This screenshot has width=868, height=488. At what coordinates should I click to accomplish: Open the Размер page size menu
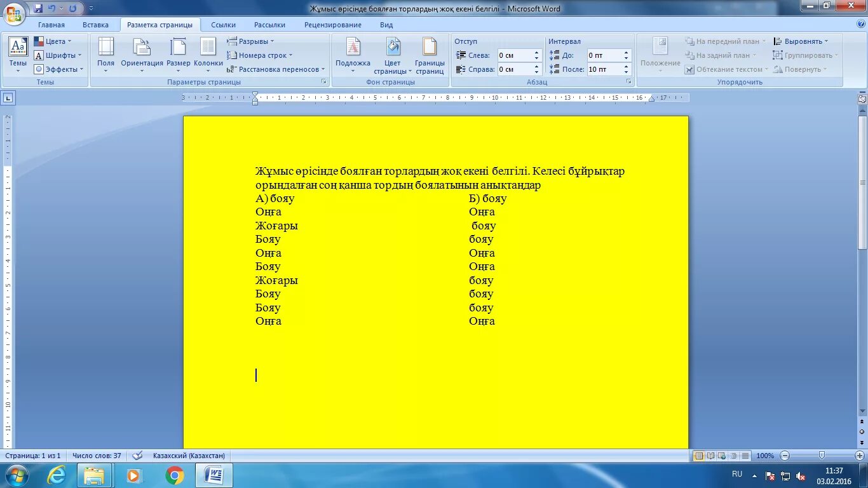coord(179,55)
